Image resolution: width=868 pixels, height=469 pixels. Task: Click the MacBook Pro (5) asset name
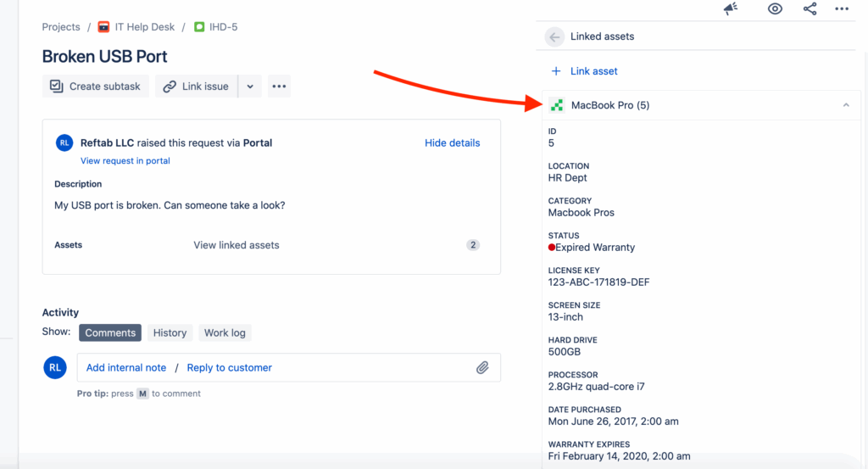610,105
